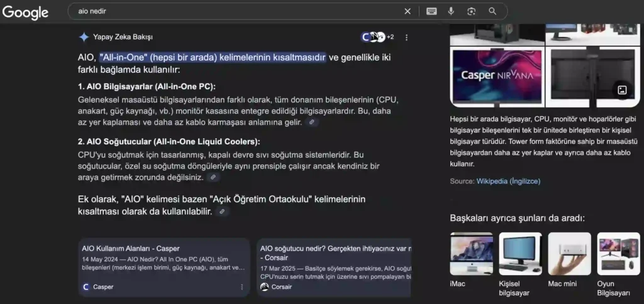Clear the search query with X
The width and height of the screenshot is (644, 304).
408,11
